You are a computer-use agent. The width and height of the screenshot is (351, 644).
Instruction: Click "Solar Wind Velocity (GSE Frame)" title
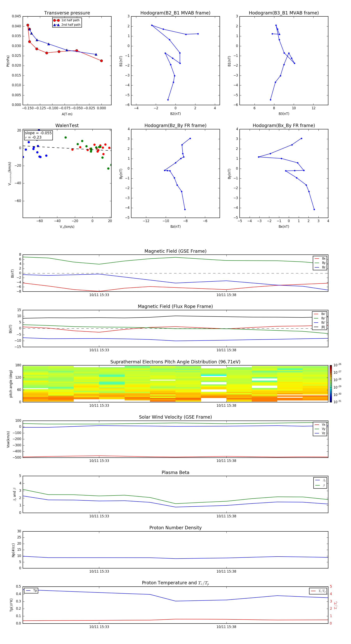click(175, 417)
